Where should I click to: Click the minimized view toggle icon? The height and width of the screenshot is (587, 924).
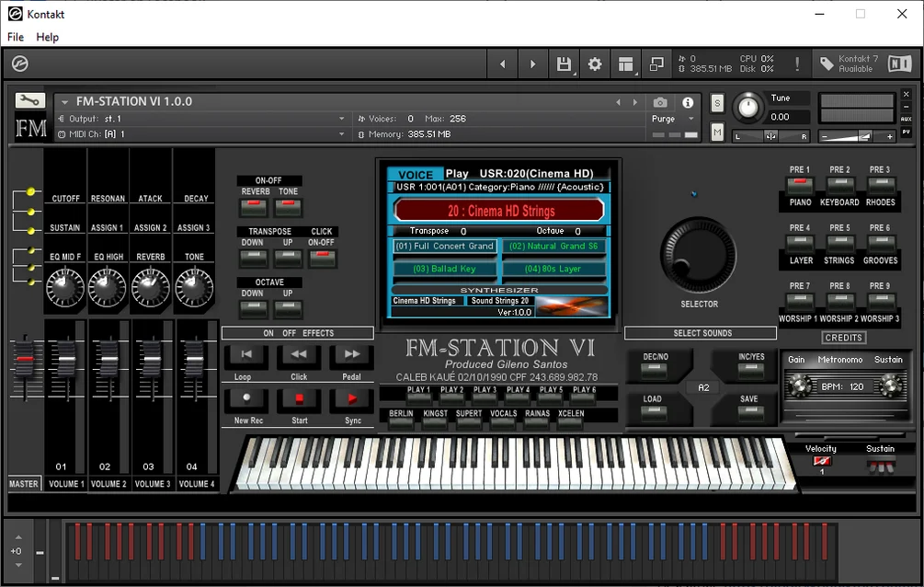point(656,63)
